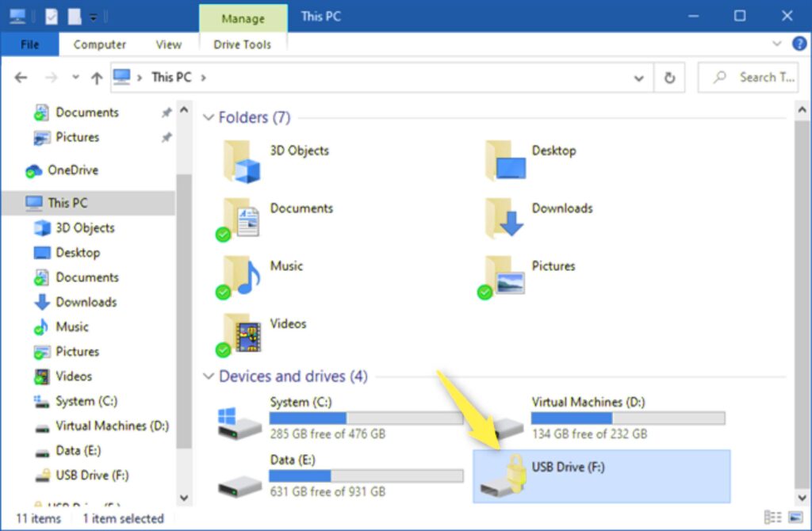Expand the ribbon with the chevron

[777, 44]
